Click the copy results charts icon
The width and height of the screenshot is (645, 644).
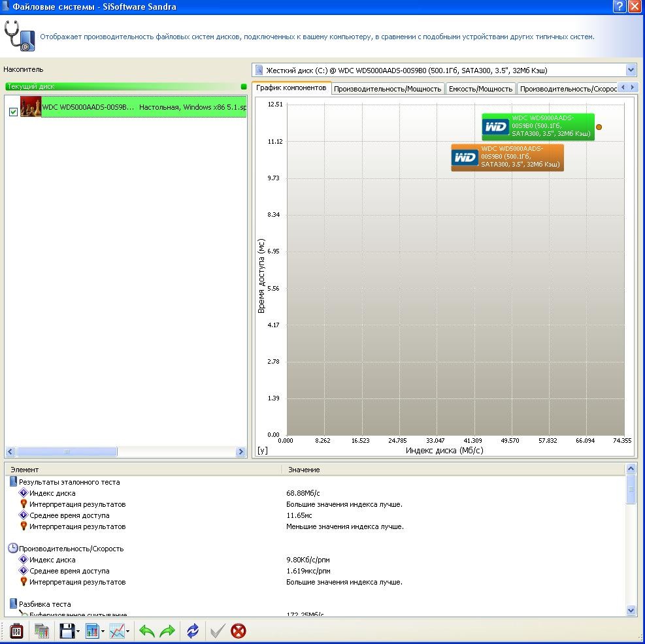(x=42, y=630)
